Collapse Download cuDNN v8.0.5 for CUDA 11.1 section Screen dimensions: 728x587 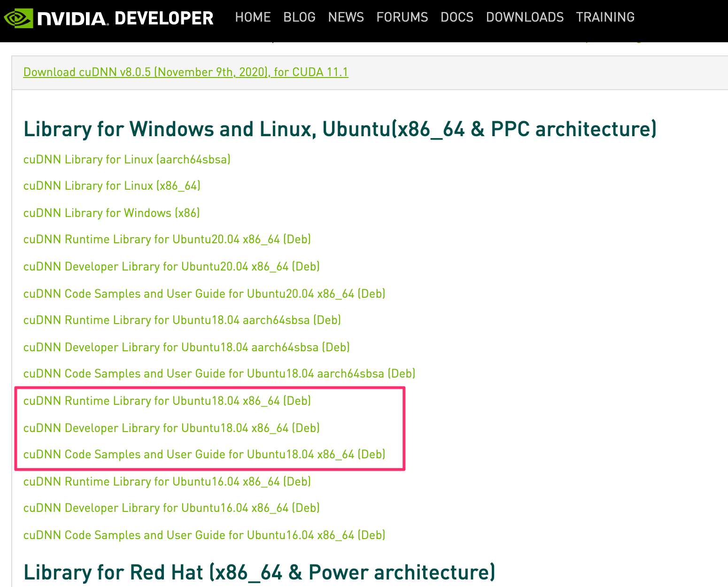(186, 72)
